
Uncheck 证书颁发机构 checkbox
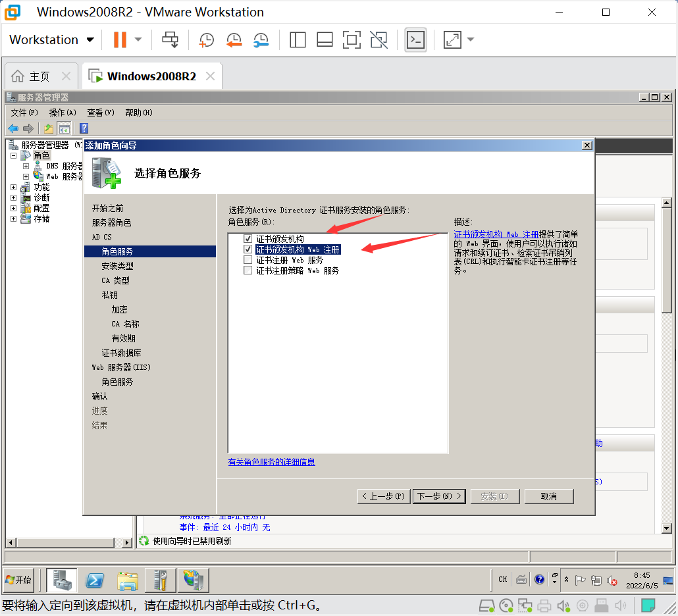[248, 239]
